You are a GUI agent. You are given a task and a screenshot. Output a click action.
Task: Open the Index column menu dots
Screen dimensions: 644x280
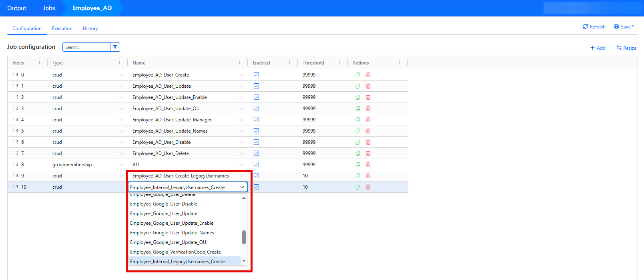(x=40, y=62)
